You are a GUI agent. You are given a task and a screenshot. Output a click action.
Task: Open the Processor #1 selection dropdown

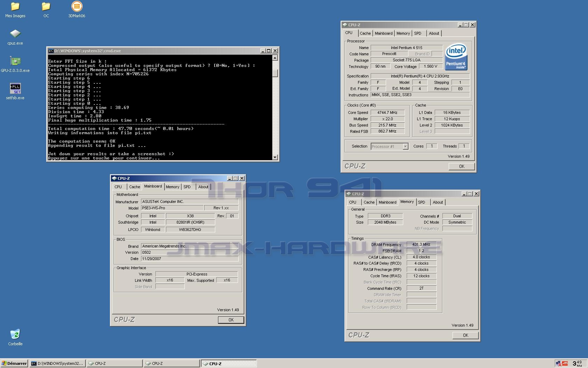coord(405,146)
